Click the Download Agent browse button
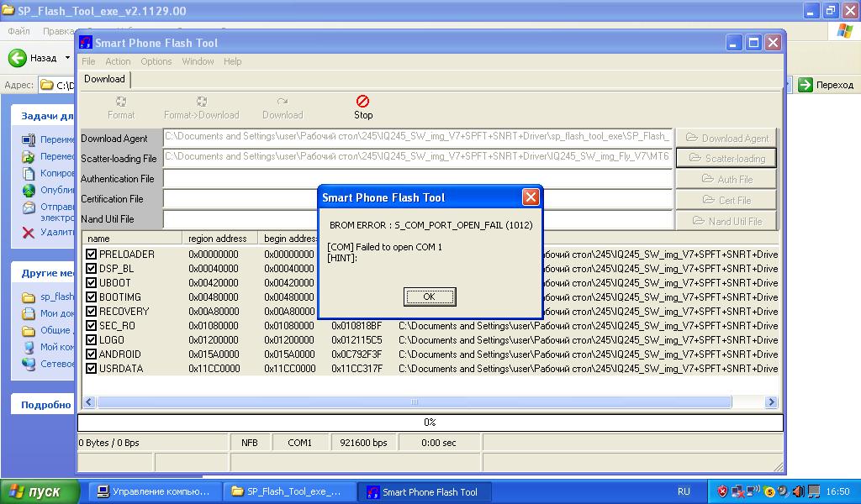The width and height of the screenshot is (861, 504). point(726,138)
